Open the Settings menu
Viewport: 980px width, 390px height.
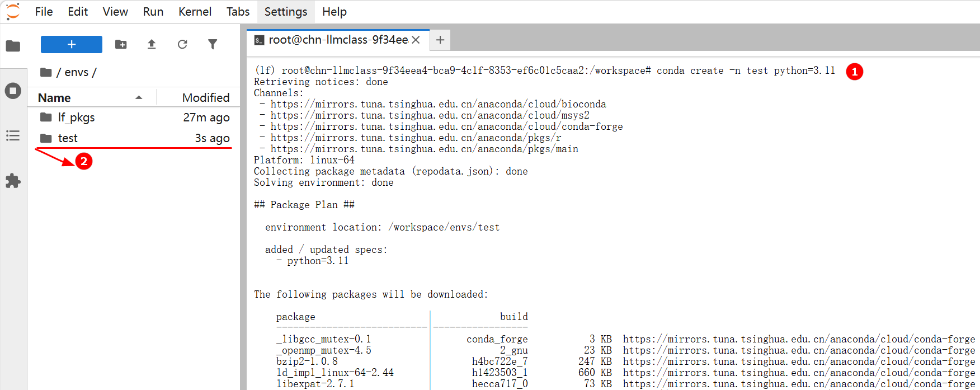(285, 12)
